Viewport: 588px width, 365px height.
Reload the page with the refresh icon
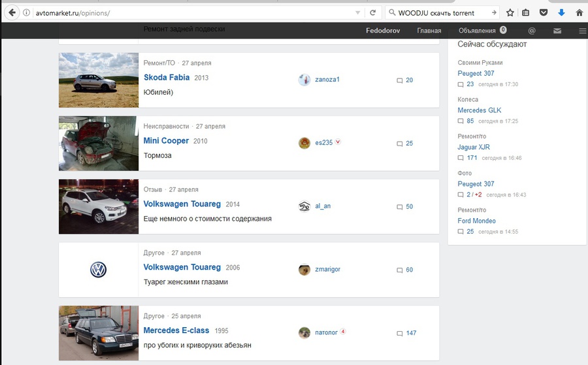point(373,13)
